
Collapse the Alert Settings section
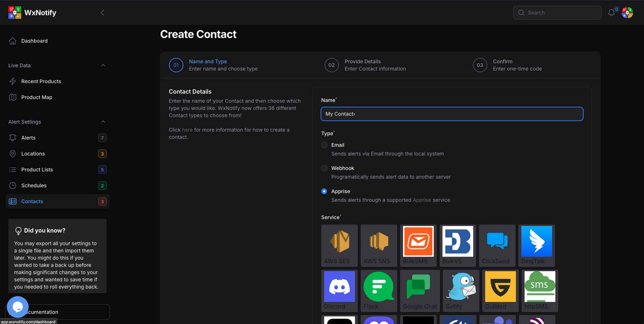(103, 122)
